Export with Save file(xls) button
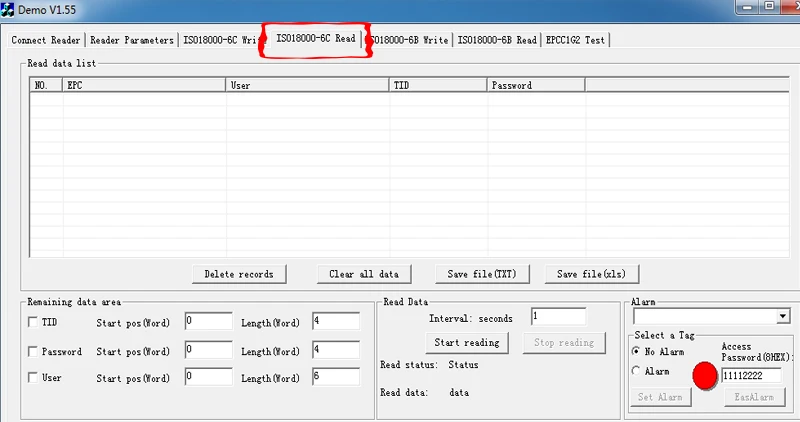The image size is (800, 422). click(591, 274)
